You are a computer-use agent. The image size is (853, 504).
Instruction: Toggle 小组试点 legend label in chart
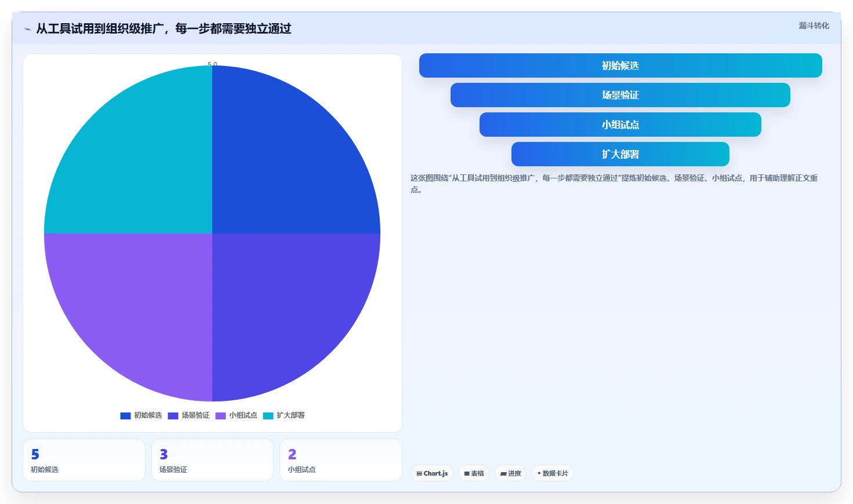pyautogui.click(x=243, y=415)
